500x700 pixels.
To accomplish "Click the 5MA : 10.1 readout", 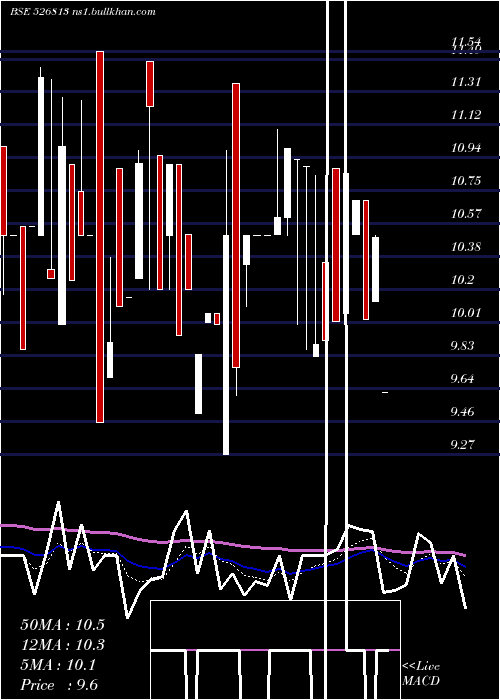I will tap(58, 665).
